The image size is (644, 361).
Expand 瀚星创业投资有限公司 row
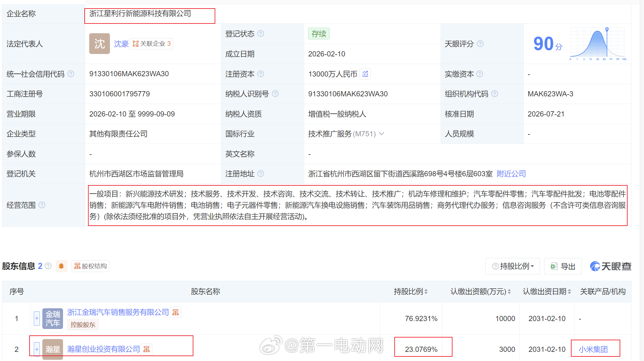click(37, 349)
